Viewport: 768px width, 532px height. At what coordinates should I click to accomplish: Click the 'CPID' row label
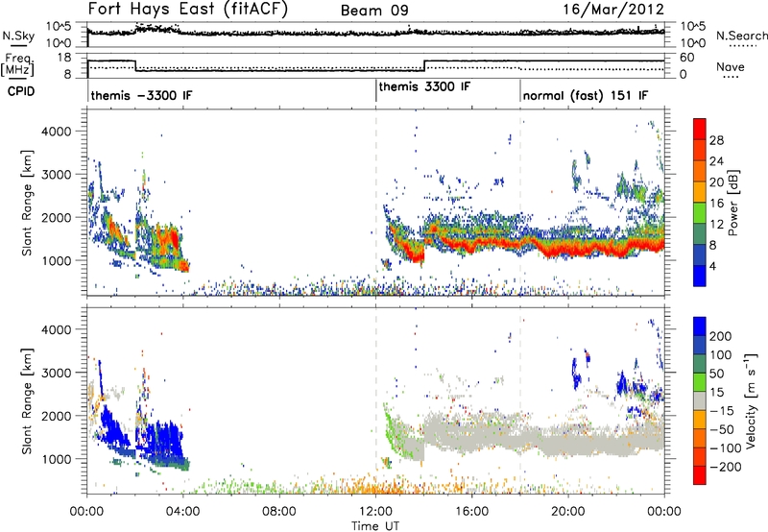[x=21, y=91]
